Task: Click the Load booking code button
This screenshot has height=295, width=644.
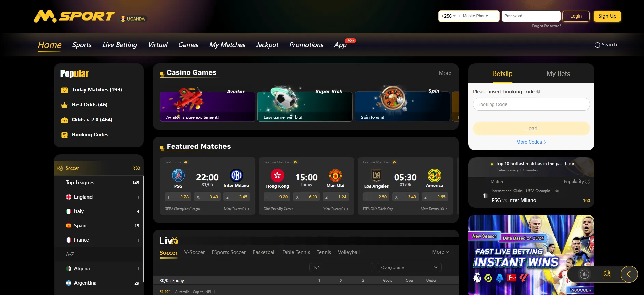Action: (x=531, y=129)
